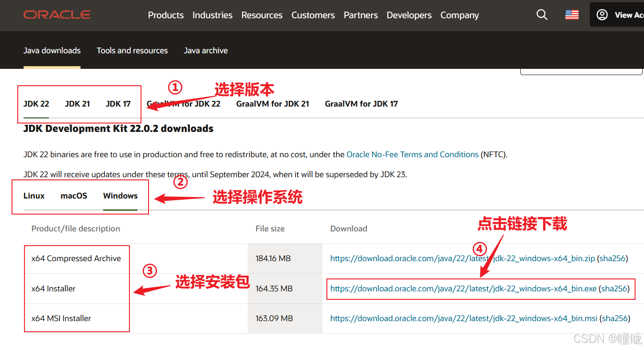644x350 pixels.
Task: Open sha256 link for exe installer
Action: click(614, 289)
